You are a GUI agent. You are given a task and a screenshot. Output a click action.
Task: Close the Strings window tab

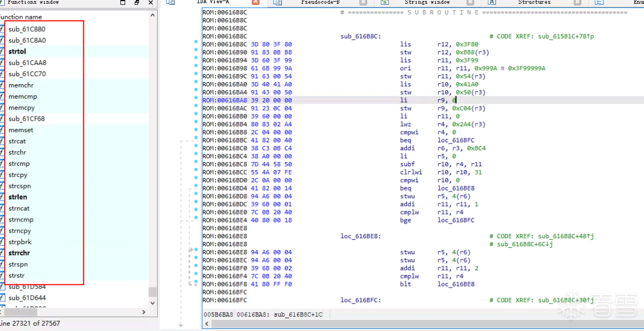[471, 2]
